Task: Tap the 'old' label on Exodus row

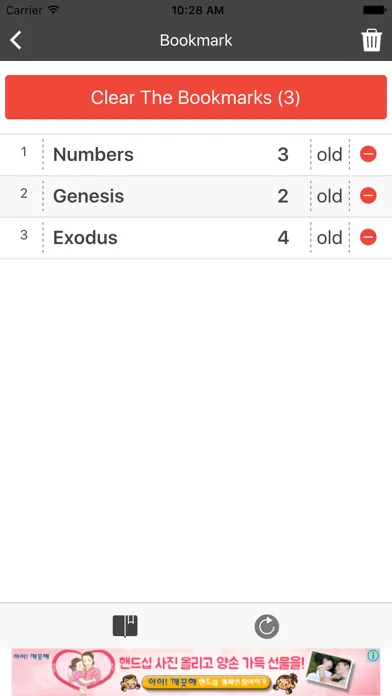Action: tap(329, 237)
